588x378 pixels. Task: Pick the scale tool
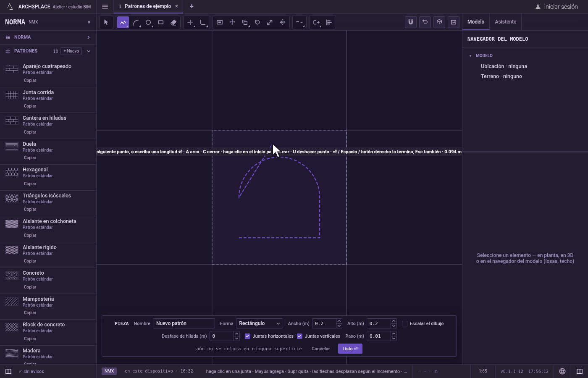[270, 22]
